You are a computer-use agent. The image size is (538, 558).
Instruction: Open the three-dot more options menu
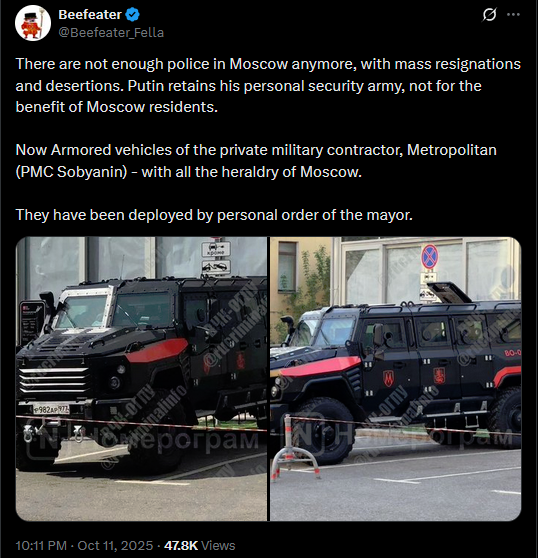tap(513, 15)
